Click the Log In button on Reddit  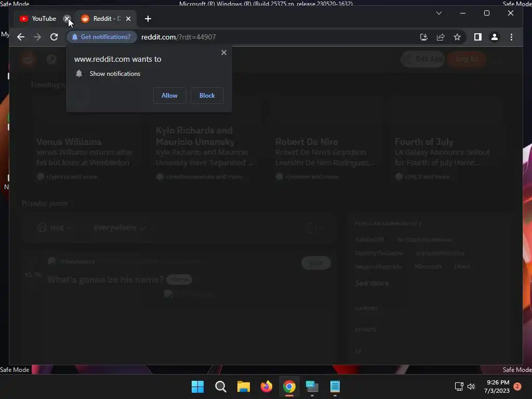point(467,59)
